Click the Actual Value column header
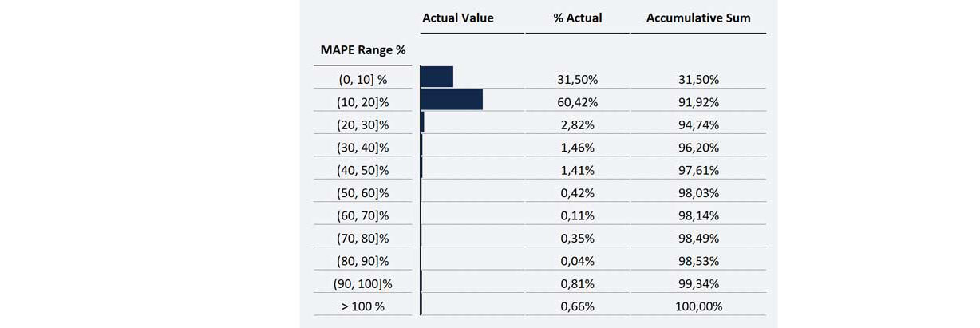The height and width of the screenshot is (328, 980). click(x=458, y=18)
